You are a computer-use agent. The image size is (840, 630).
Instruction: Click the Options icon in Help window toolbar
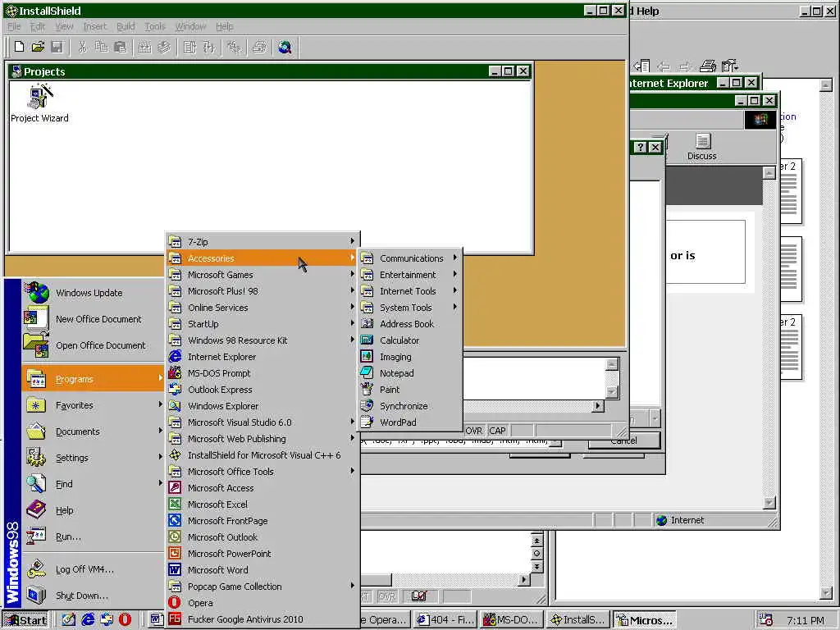729,66
